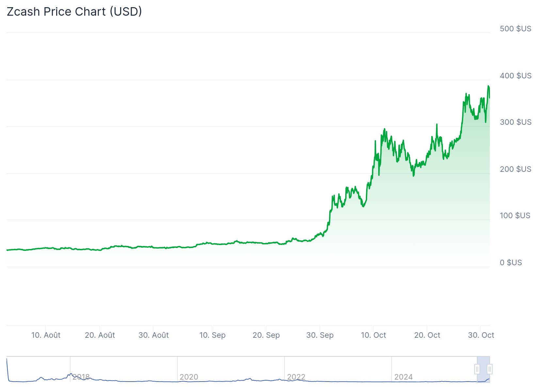The image size is (537, 392).
Task: Click the Zcash Price Chart (USD) title
Action: (x=74, y=12)
